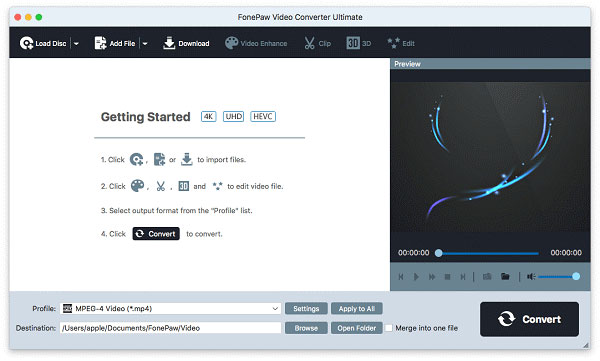Click the Add File toolbar button
600x361 pixels.
coord(114,43)
